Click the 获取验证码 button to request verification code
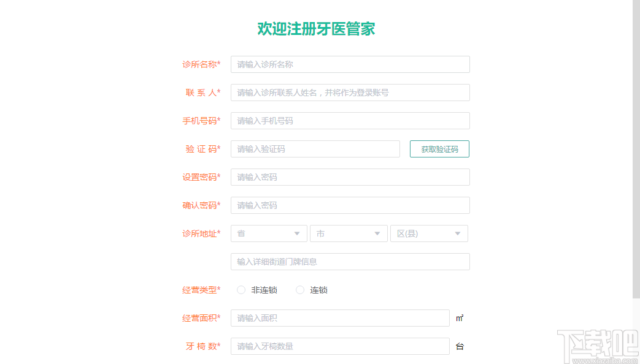Viewport: 640px width, 364px height. click(x=439, y=148)
